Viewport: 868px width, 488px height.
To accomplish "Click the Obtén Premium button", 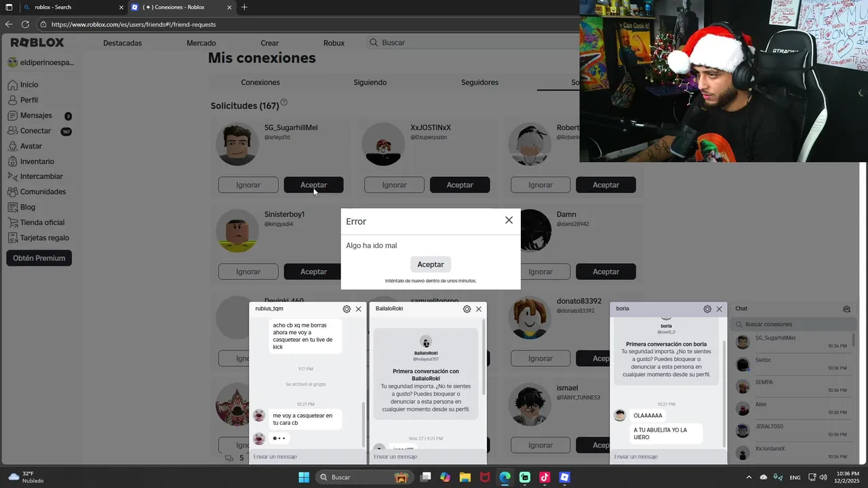I will coord(39,258).
